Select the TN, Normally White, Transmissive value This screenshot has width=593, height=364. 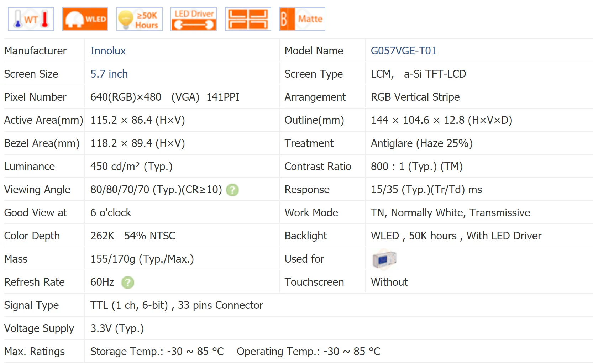pos(451,213)
